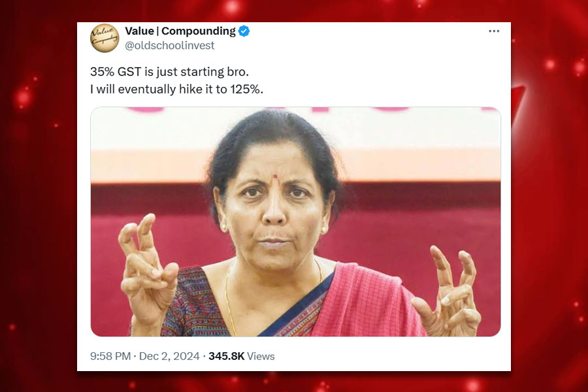Open the attached photo in the tweet
This screenshot has height=392, width=588.
pyautogui.click(x=295, y=221)
